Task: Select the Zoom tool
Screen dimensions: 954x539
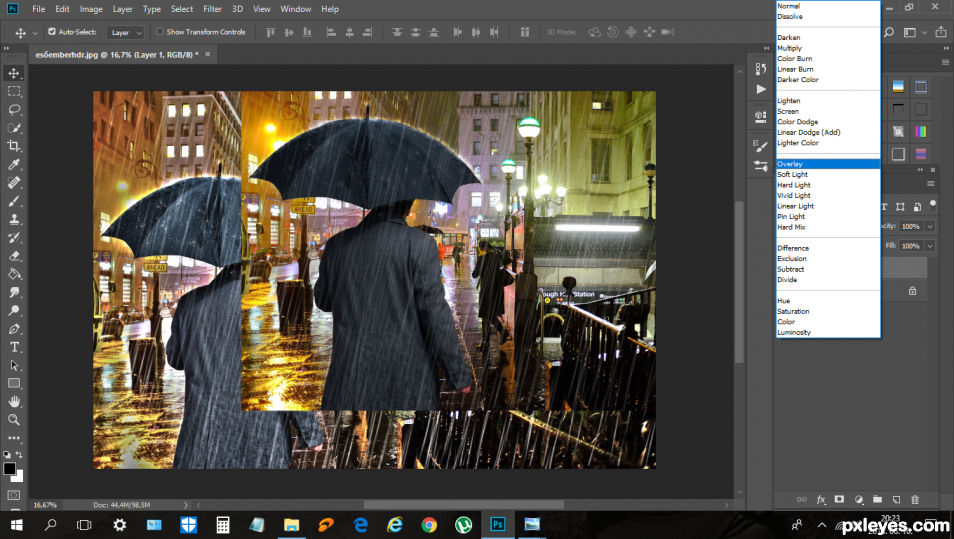Action: [x=13, y=420]
